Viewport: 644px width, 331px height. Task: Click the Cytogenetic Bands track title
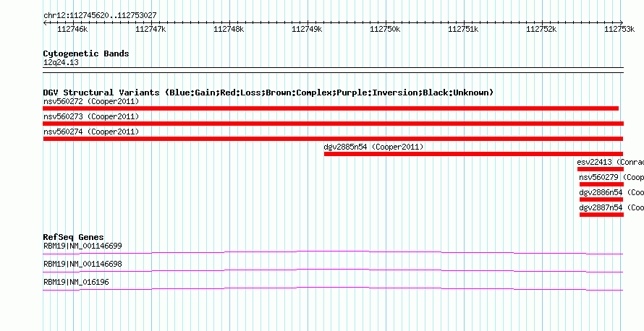click(x=86, y=53)
